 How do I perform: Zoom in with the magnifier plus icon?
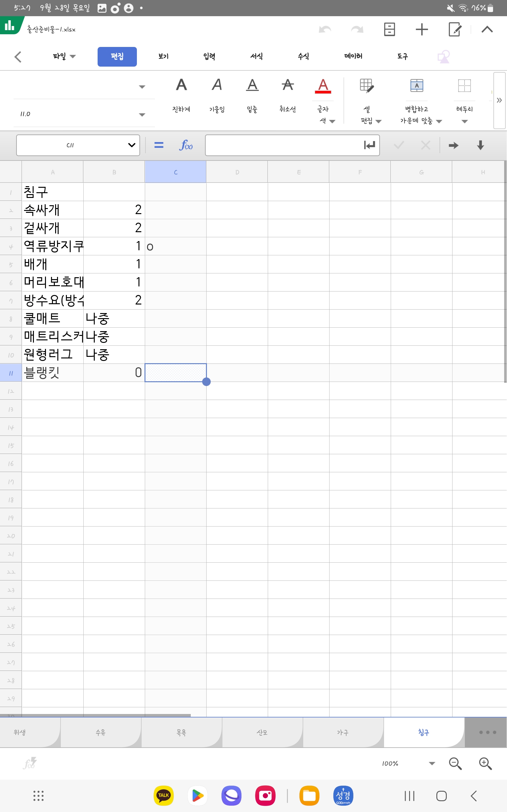coord(485,763)
